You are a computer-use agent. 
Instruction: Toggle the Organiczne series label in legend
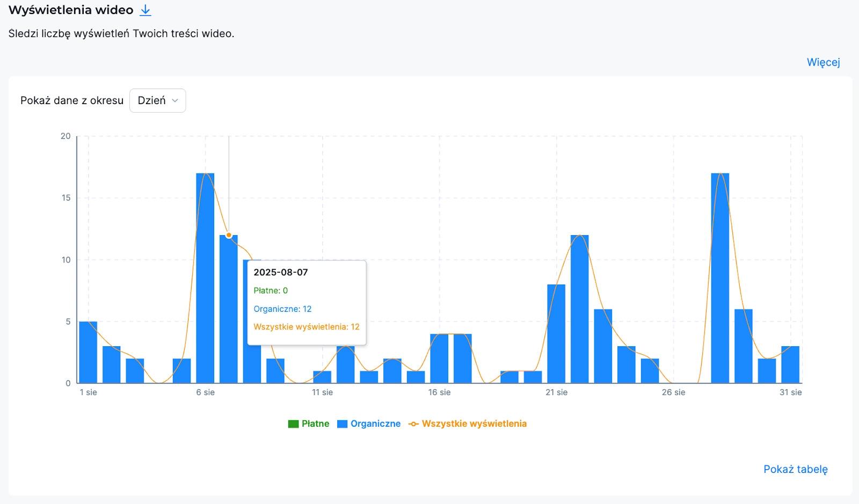[x=375, y=423]
